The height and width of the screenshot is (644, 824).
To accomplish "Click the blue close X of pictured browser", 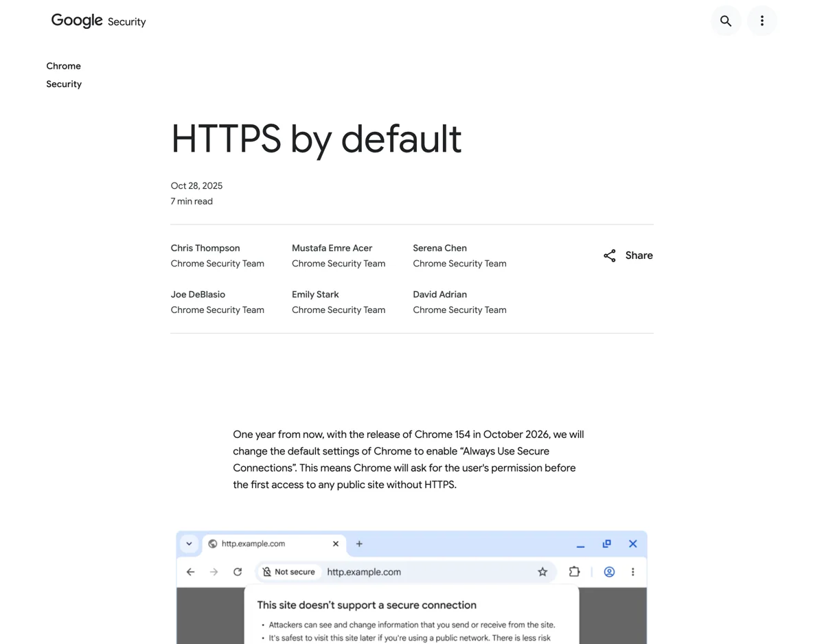I will 633,544.
